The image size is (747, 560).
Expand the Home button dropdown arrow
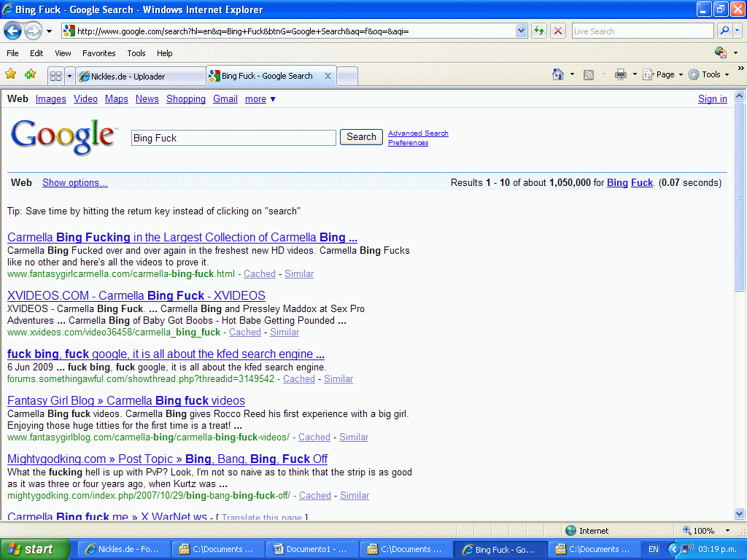(x=572, y=74)
